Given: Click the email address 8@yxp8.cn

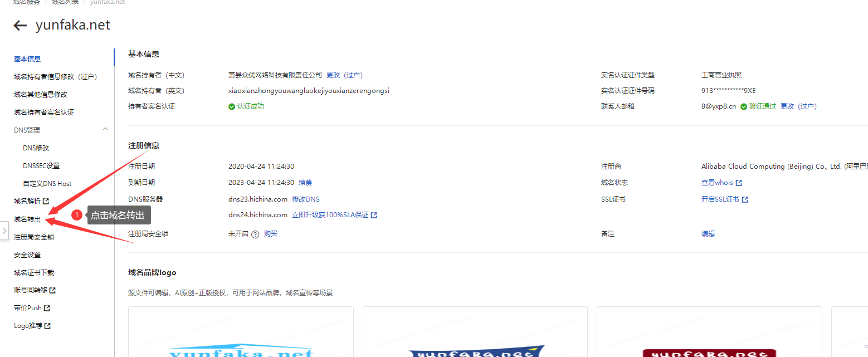Looking at the screenshot, I should 719,106.
